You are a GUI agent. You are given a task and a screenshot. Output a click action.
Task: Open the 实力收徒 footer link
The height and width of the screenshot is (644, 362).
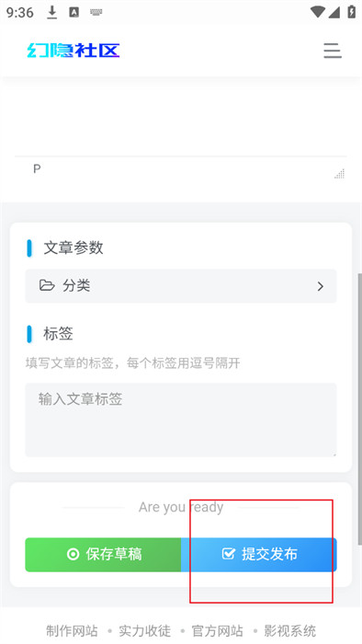144,630
